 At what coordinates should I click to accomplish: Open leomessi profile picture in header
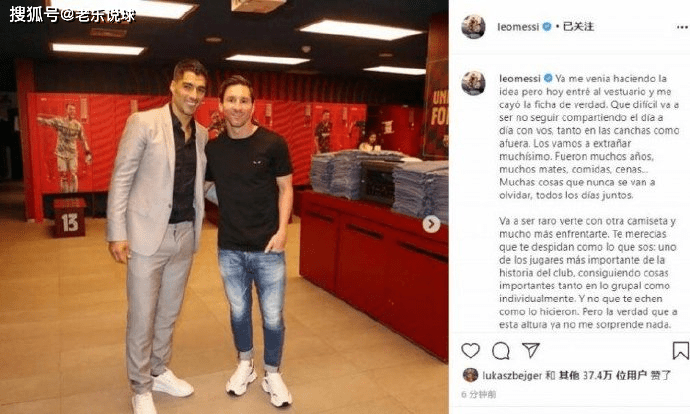(473, 27)
